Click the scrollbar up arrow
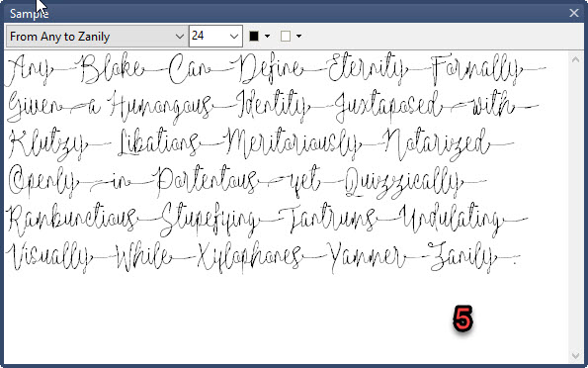588x368 pixels. [x=575, y=59]
